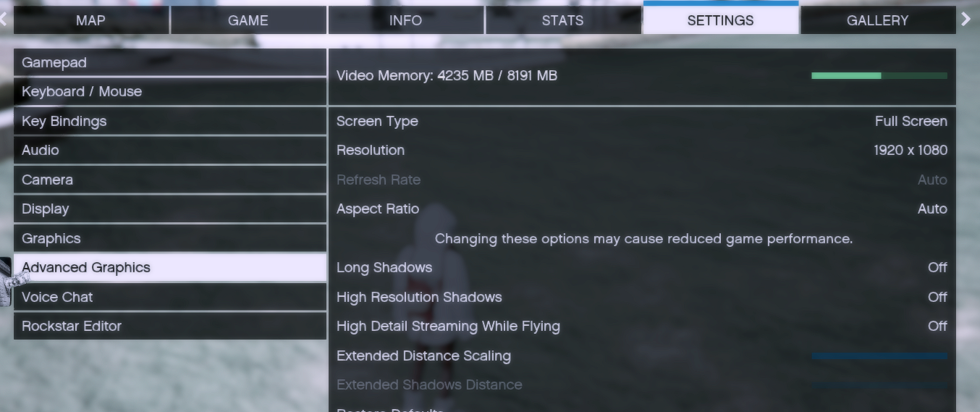Click the left arrow beside Map tab
This screenshot has width=980, height=412.
(4, 20)
